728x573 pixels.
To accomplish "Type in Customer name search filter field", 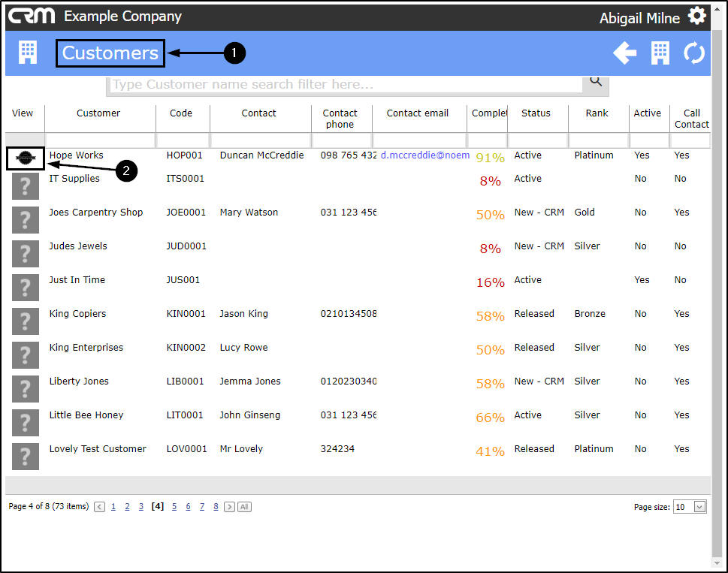I will (x=346, y=84).
